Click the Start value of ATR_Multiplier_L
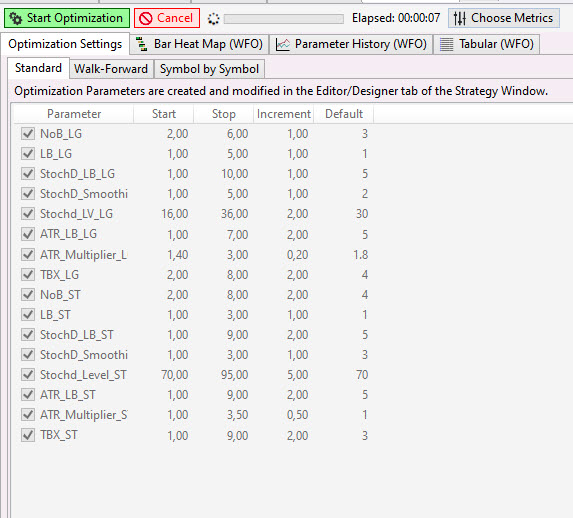The image size is (573, 518). click(178, 254)
